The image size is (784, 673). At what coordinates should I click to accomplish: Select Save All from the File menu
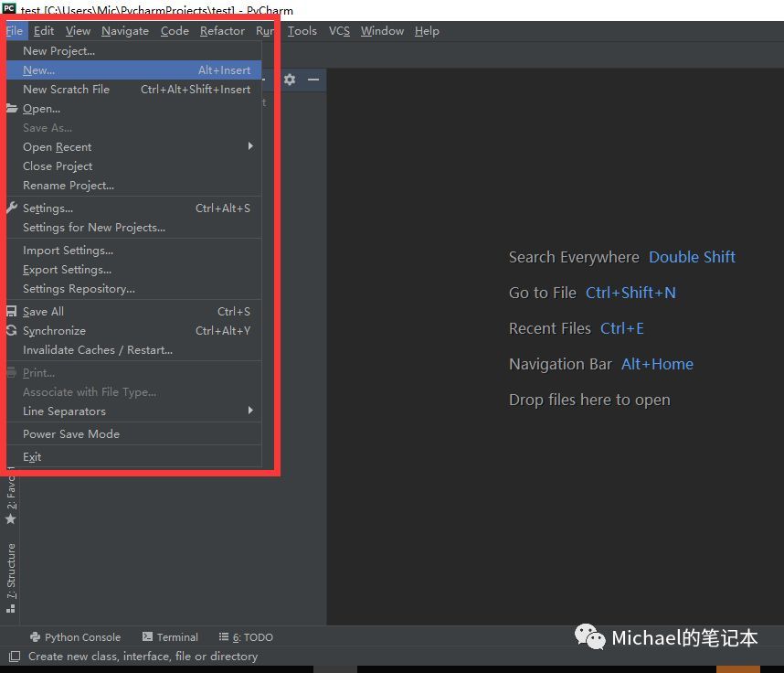[43, 312]
